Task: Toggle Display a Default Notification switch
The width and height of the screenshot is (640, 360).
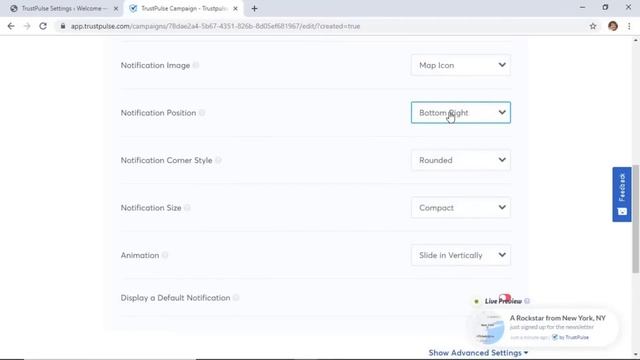Action: [x=505, y=297]
